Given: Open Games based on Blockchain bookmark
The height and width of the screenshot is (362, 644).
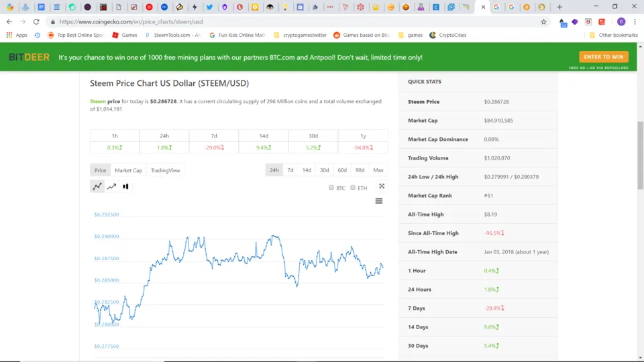Looking at the screenshot, I should coord(362,36).
